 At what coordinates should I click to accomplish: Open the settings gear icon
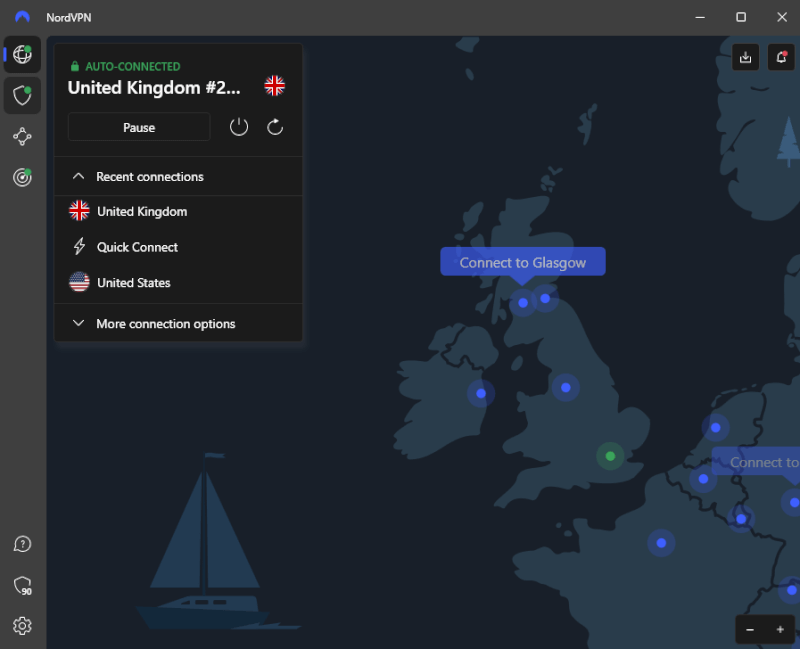point(22,626)
